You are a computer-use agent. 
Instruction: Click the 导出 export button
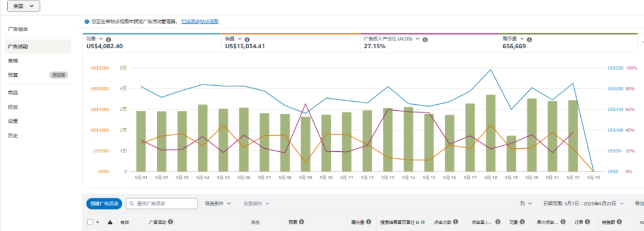(639, 204)
